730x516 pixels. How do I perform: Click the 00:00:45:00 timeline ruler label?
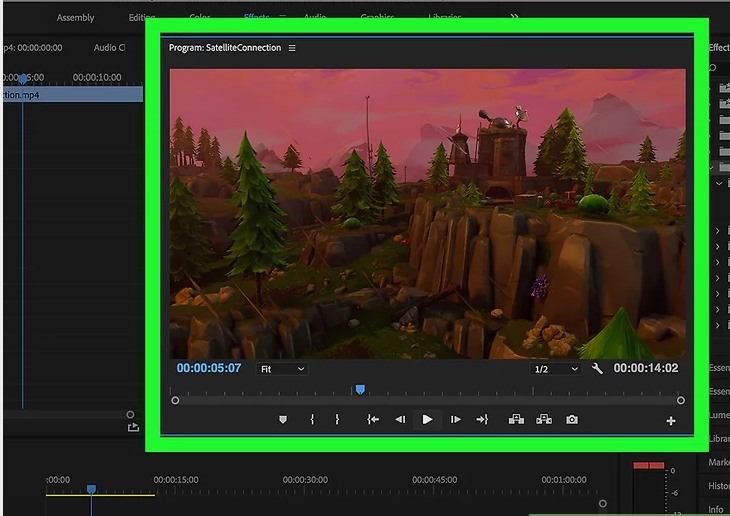click(x=435, y=480)
